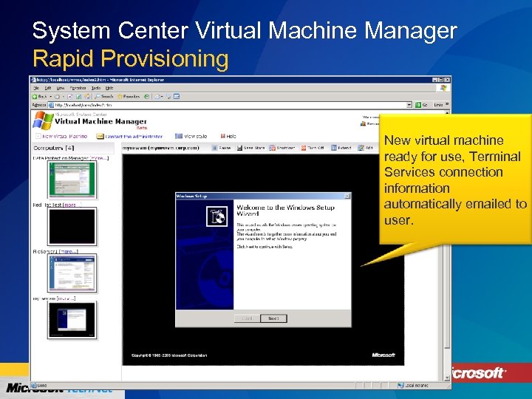Open the File menu
The width and height of the screenshot is (532, 399).
[x=36, y=88]
